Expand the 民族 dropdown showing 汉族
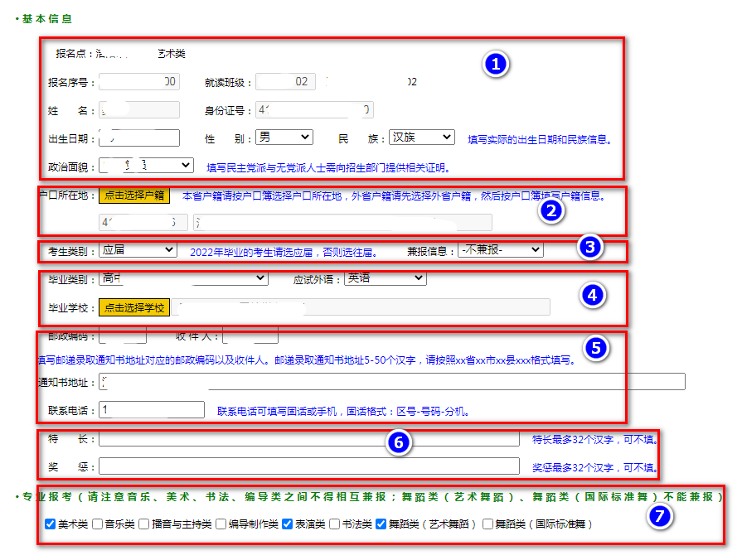Viewport: 742px width, 560px height. pyautogui.click(x=421, y=138)
